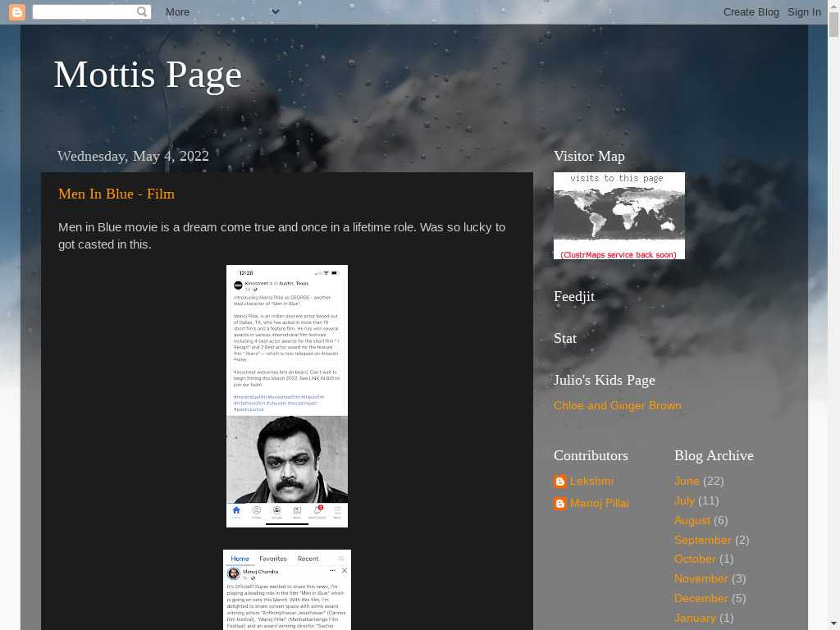Screen dimensions: 840x630
Task: Open the More dropdown menu
Action: tap(221, 11)
